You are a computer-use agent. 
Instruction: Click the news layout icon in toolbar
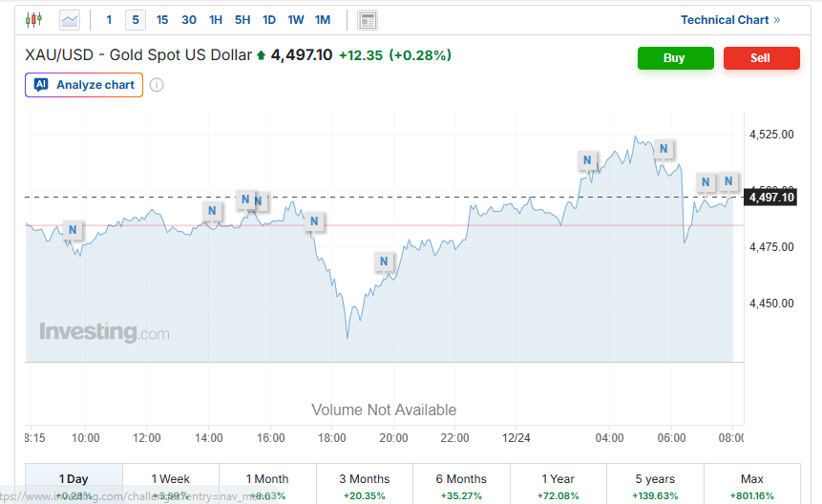pyautogui.click(x=368, y=20)
